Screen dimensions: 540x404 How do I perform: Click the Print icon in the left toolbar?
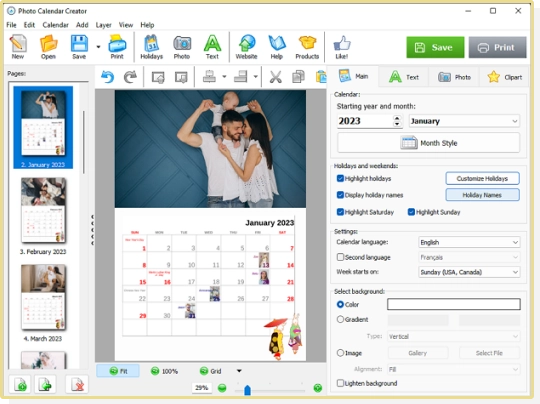pyautogui.click(x=117, y=47)
